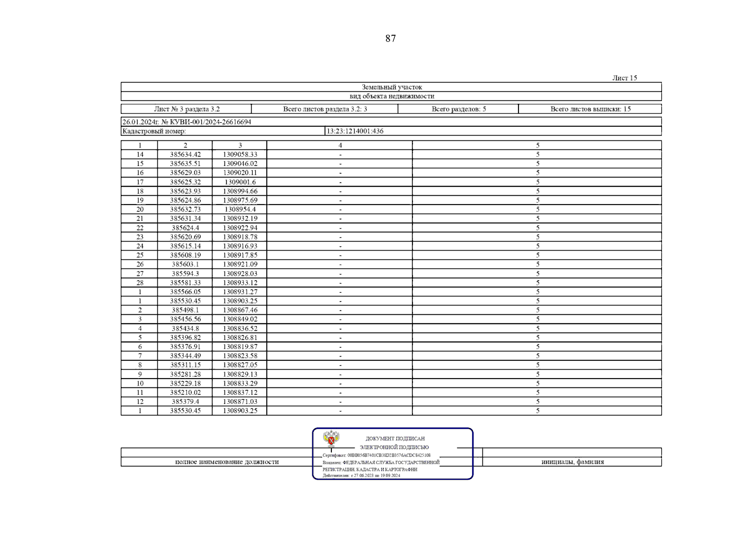
Task: Click value 385624.4
Action: 185,228
